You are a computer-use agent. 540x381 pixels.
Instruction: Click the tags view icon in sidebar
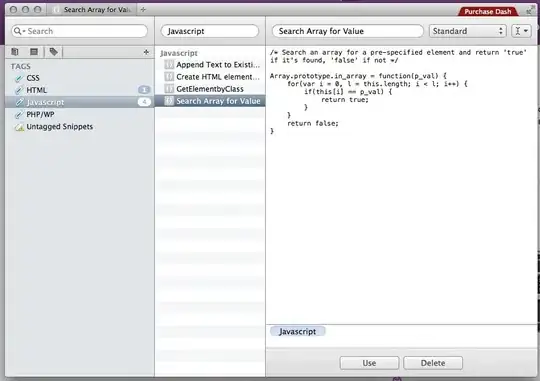pos(53,52)
